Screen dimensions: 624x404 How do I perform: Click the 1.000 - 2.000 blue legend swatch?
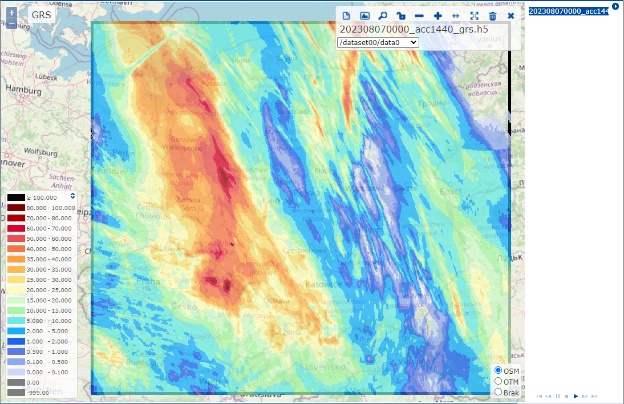click(16, 341)
